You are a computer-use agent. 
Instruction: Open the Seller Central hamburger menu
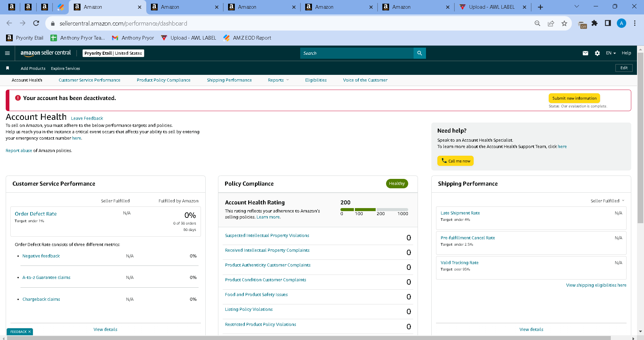pyautogui.click(x=7, y=53)
